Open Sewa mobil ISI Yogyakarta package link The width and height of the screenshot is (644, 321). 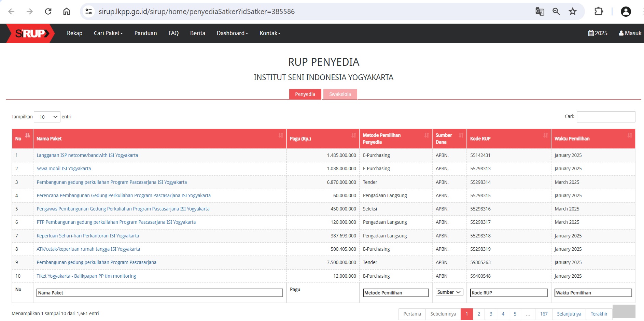pyautogui.click(x=64, y=169)
